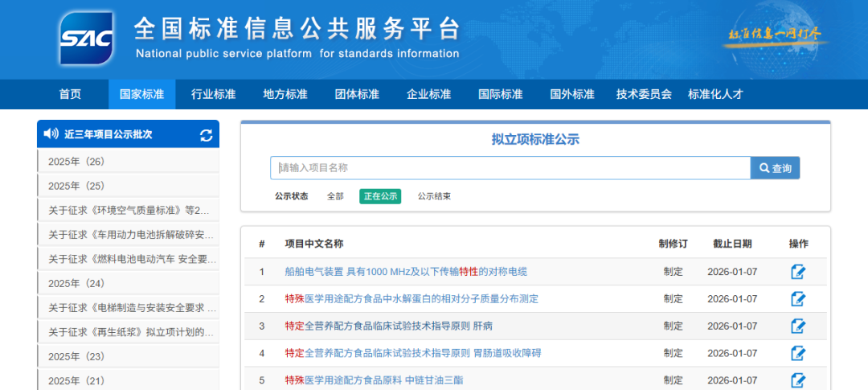Screen dimensions: 868x390
Task: Click the 制修订 column header
Action: pyautogui.click(x=674, y=244)
